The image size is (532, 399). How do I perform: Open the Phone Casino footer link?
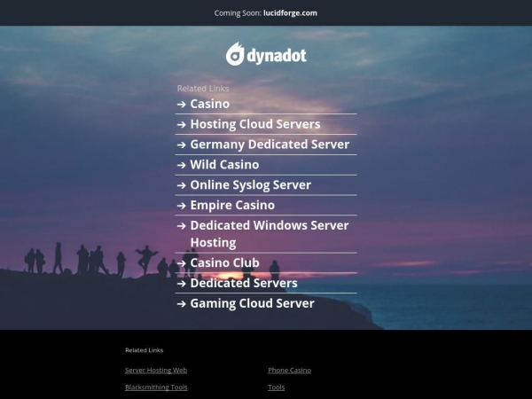pos(289,370)
